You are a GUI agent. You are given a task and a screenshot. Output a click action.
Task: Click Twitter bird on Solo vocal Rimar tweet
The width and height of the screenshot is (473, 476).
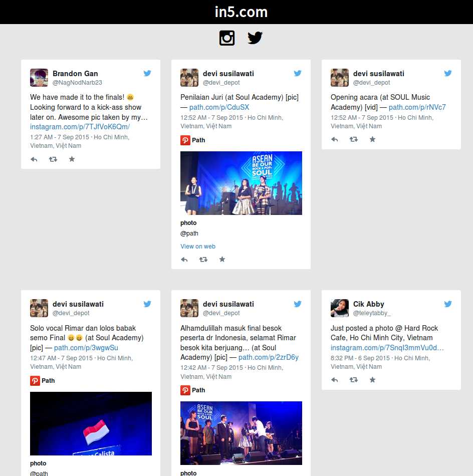147,304
